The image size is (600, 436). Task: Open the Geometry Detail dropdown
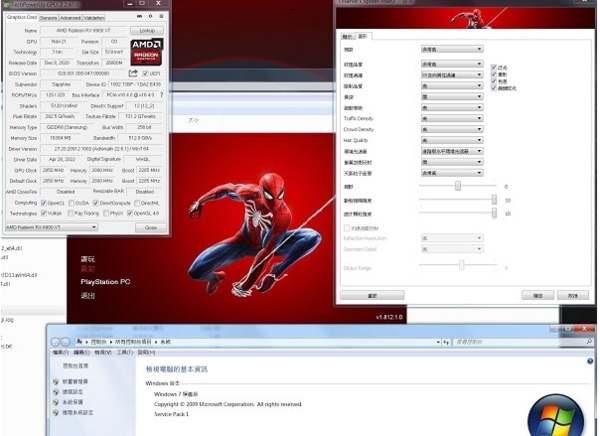pos(452,249)
